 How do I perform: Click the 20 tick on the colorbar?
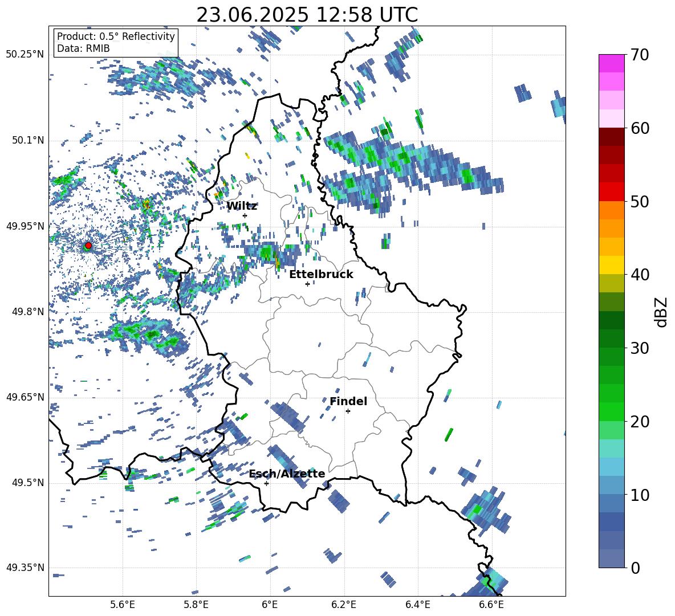[640, 421]
